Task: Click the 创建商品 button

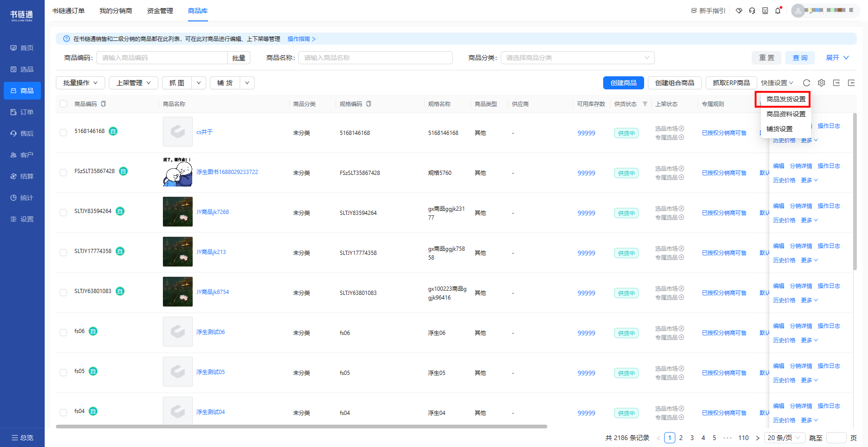Action: pos(624,83)
